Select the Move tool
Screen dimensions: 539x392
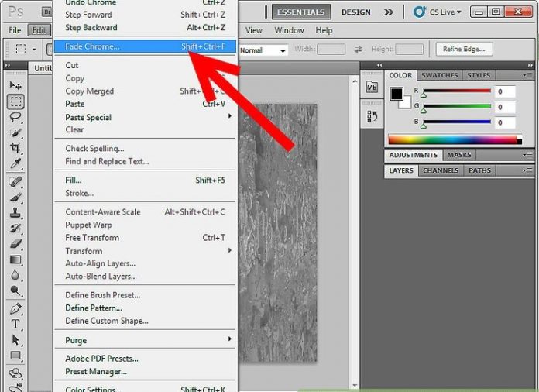coord(15,85)
